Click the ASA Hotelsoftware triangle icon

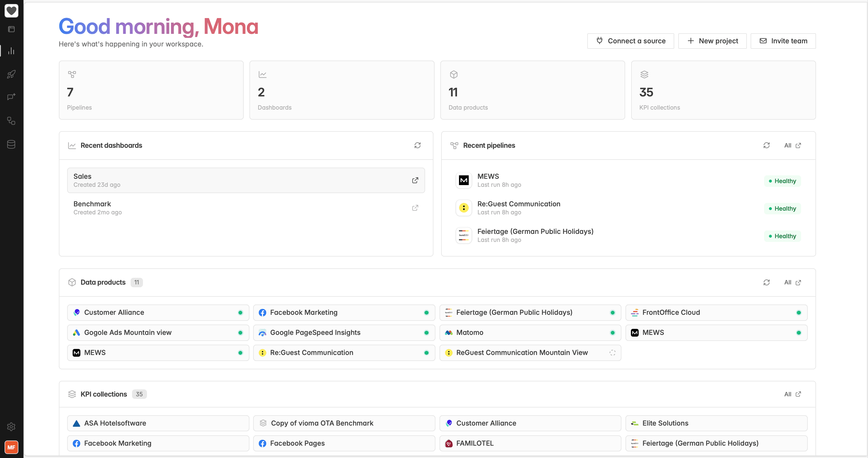[76, 424]
